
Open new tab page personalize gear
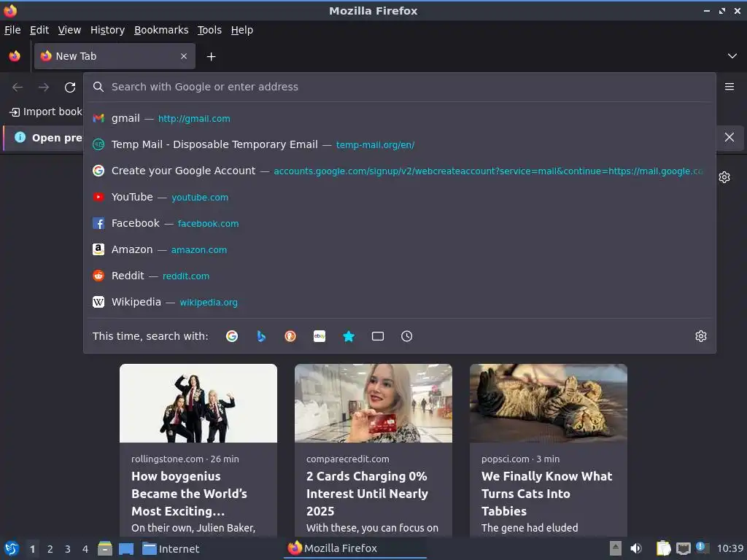pos(724,177)
